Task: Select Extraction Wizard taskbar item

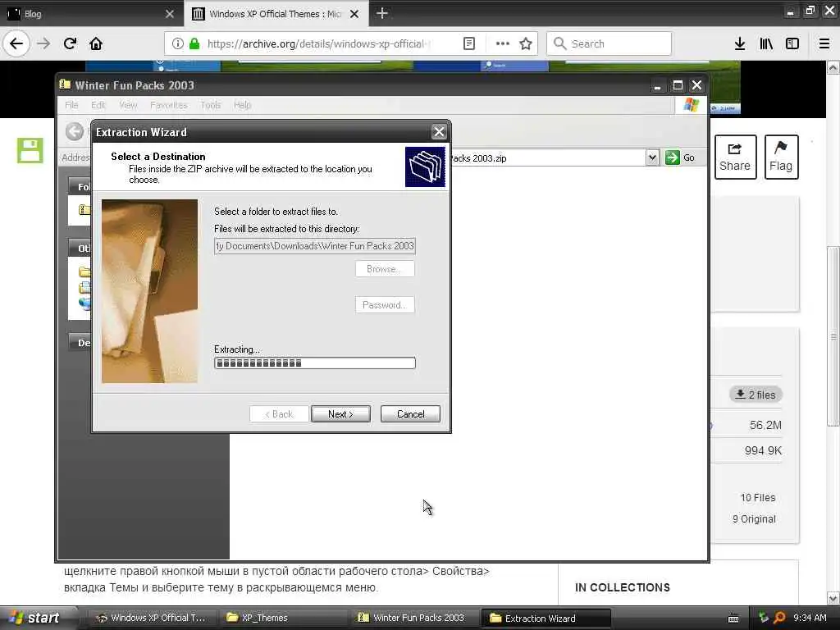Action: tap(546, 619)
